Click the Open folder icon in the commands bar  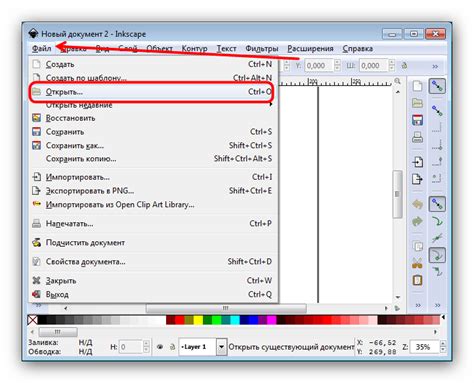[x=417, y=103]
